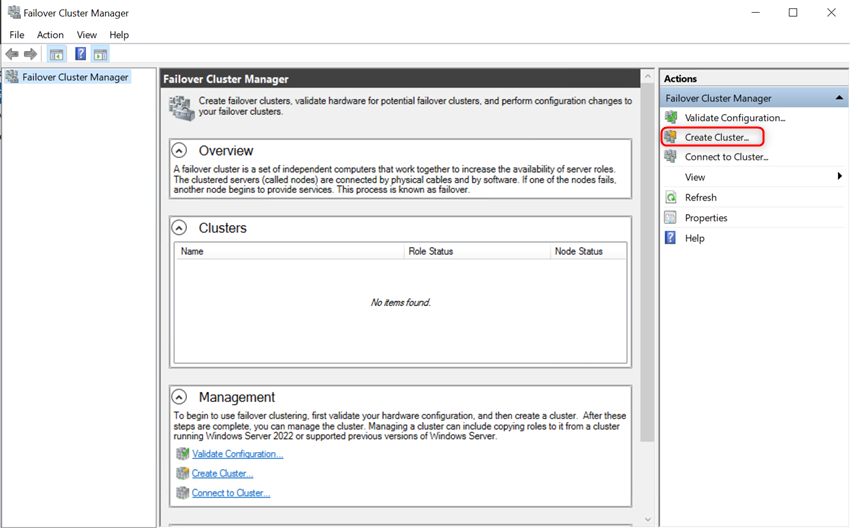
Task: Collapse the Failover Cluster Manager actions group
Action: (839, 98)
